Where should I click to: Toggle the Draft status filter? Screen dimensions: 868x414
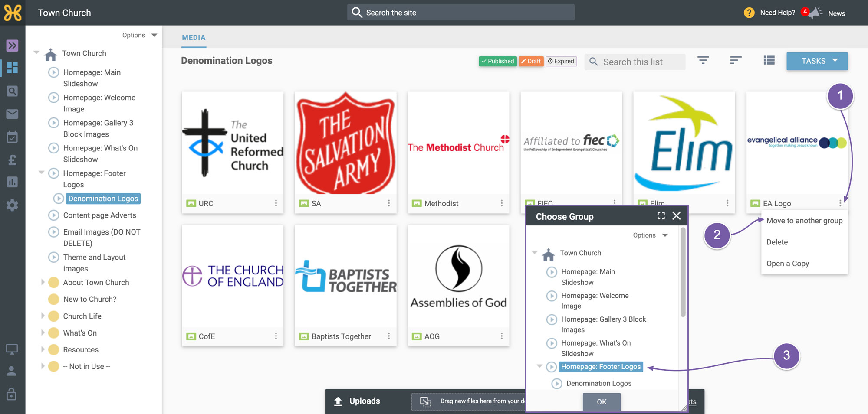[x=531, y=61]
